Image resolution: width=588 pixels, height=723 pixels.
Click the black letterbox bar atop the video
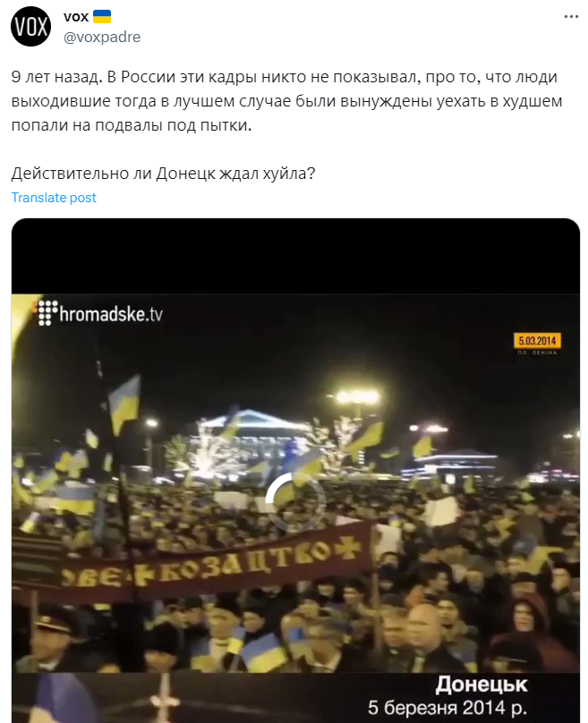coord(295,256)
